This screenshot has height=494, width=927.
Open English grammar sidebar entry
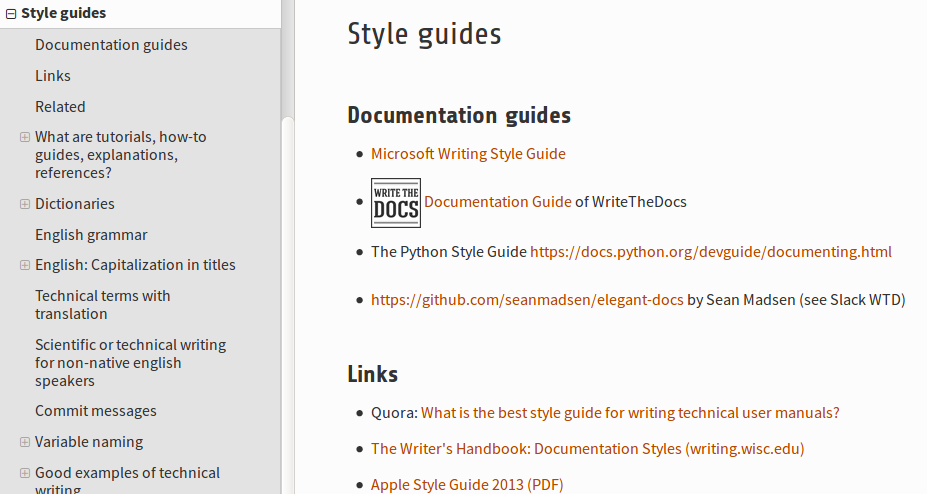pos(91,235)
